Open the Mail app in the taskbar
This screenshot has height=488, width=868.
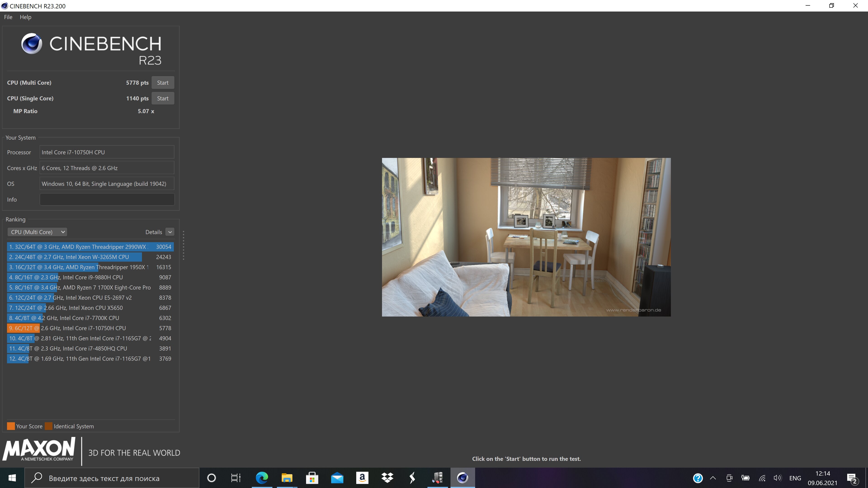coord(337,478)
